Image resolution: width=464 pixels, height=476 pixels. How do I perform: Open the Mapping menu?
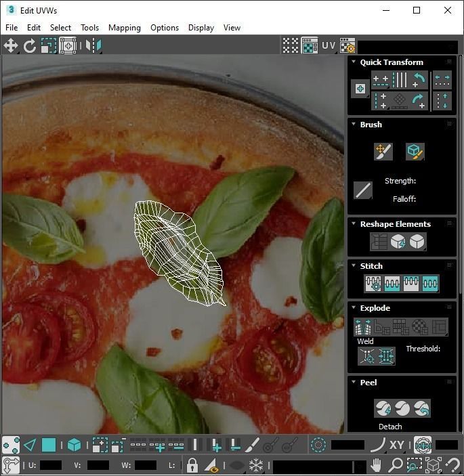pos(125,28)
